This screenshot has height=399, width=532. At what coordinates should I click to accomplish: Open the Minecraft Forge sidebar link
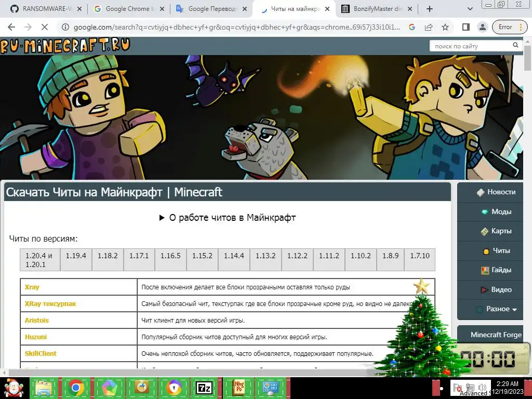tap(496, 335)
